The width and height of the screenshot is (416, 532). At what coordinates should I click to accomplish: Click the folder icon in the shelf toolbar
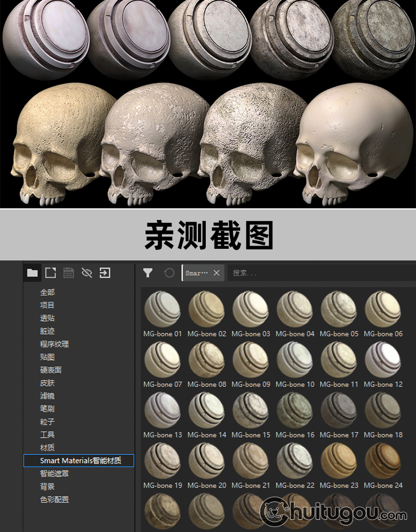click(x=33, y=273)
